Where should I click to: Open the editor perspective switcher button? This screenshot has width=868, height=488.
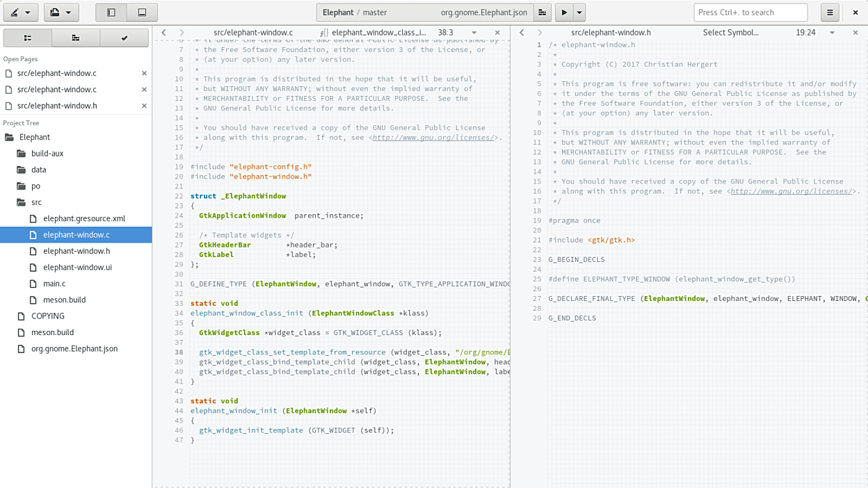[x=20, y=13]
